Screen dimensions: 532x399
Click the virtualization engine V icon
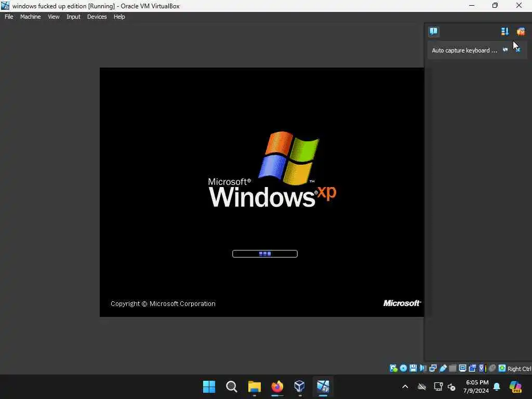coord(482,368)
